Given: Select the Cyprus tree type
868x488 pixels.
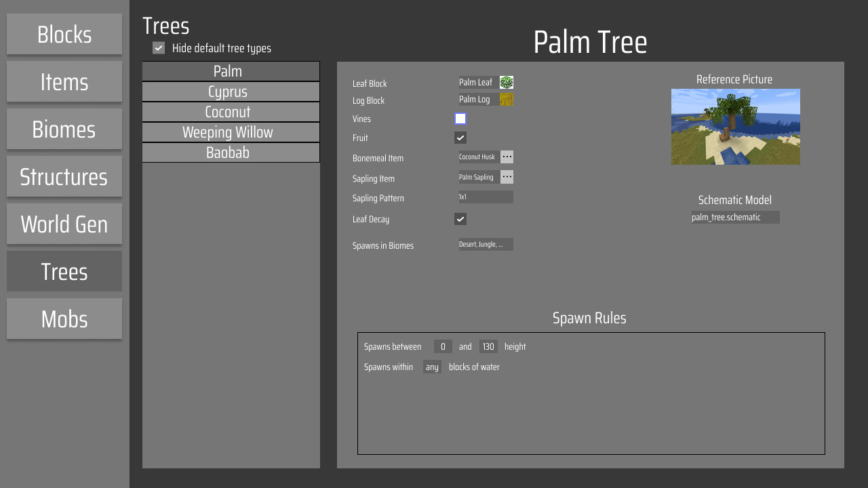Looking at the screenshot, I should click(231, 91).
